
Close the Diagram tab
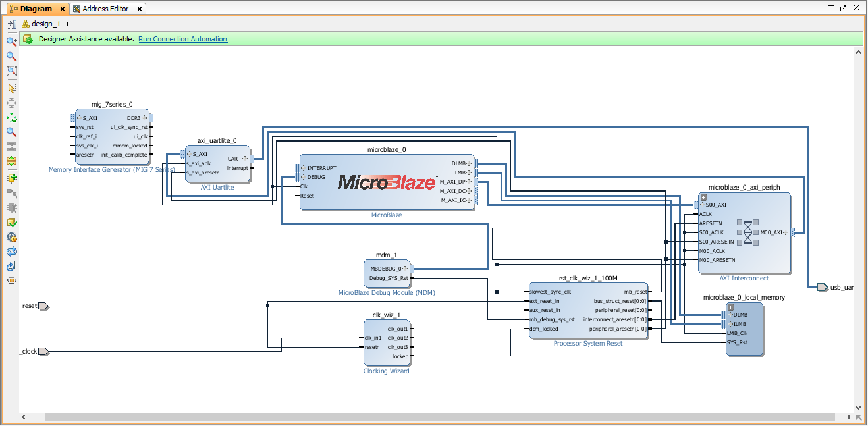(x=63, y=9)
